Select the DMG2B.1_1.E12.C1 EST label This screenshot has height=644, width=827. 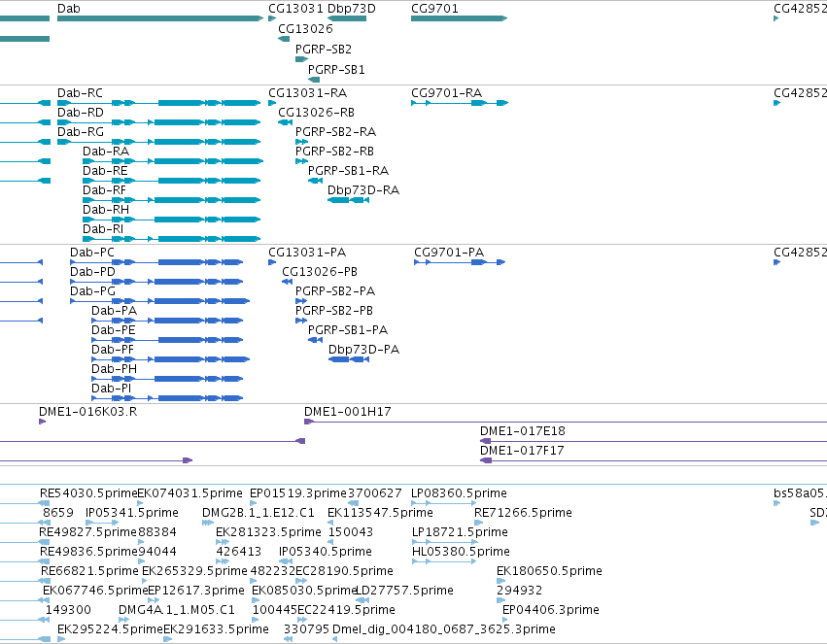coord(258,513)
